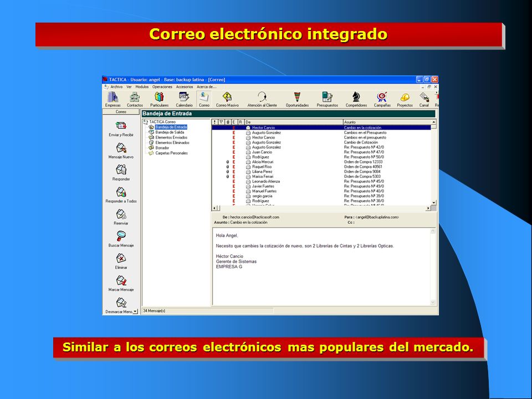
Task: Select Bandeja de Salida folder
Action: pos(170,132)
